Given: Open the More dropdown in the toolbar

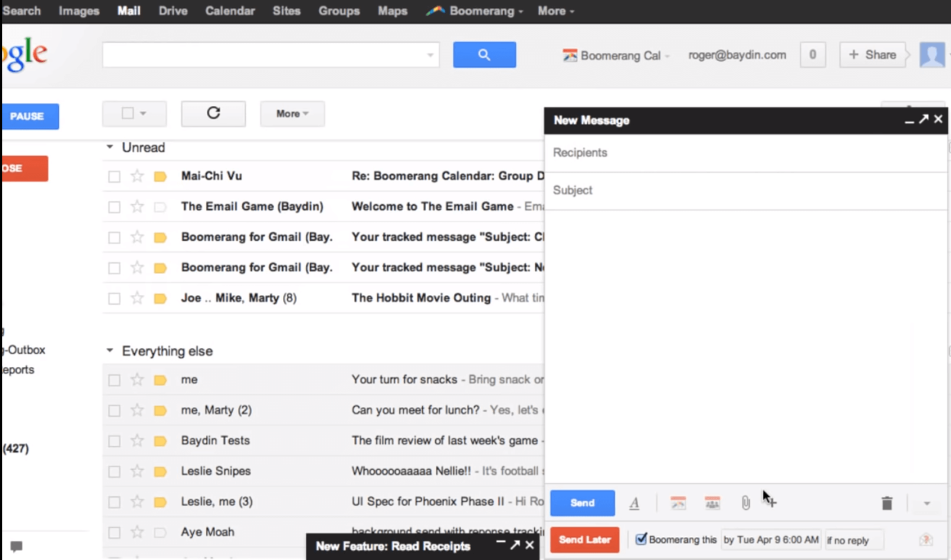Looking at the screenshot, I should coord(292,113).
